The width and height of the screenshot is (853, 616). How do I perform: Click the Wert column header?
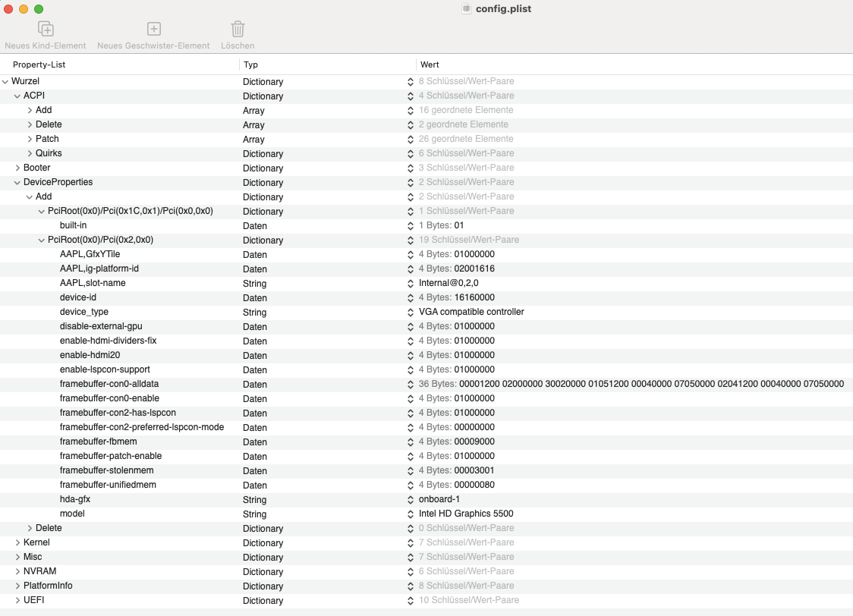[430, 64]
